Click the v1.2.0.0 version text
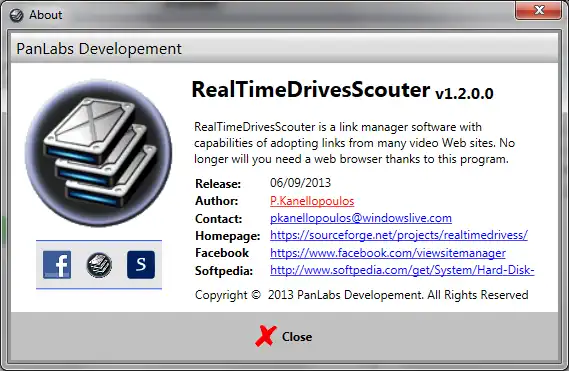This screenshot has width=569, height=371. point(464,94)
